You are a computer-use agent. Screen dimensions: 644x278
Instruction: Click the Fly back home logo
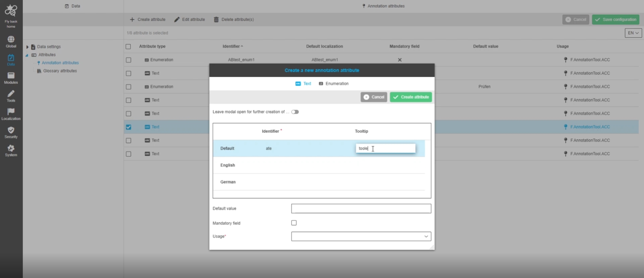[11, 16]
